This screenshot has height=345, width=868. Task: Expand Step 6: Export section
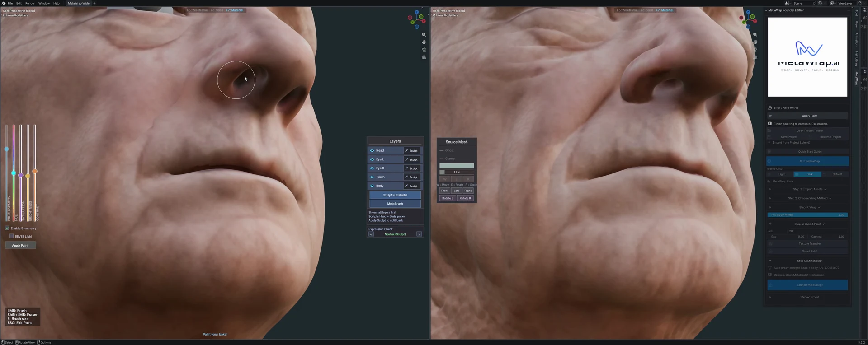coord(809,297)
